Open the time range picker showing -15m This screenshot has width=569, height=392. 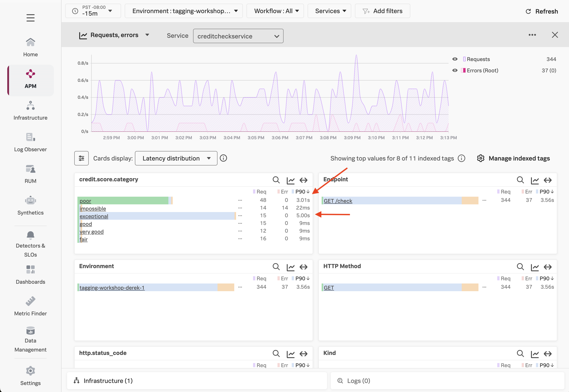[x=93, y=11]
